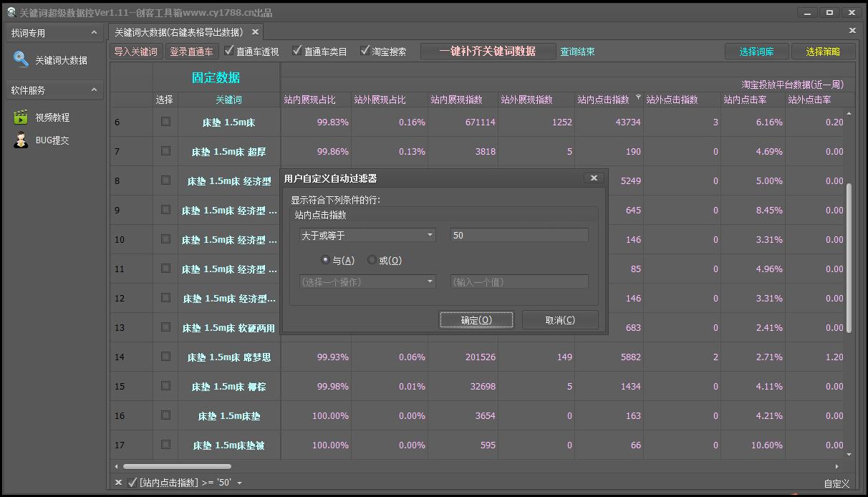Check the select box for row 17
Screen dimensions: 868x497
click(165, 445)
